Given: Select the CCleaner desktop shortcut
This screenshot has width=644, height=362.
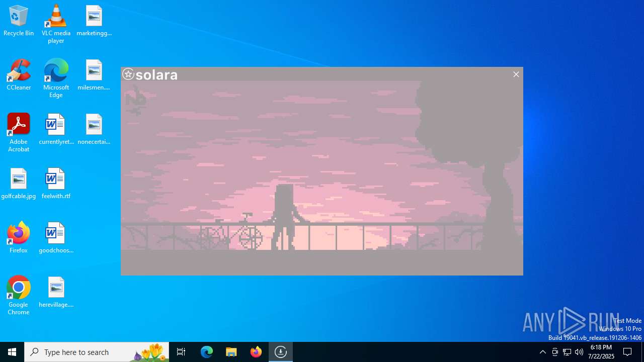Looking at the screenshot, I should point(19,75).
